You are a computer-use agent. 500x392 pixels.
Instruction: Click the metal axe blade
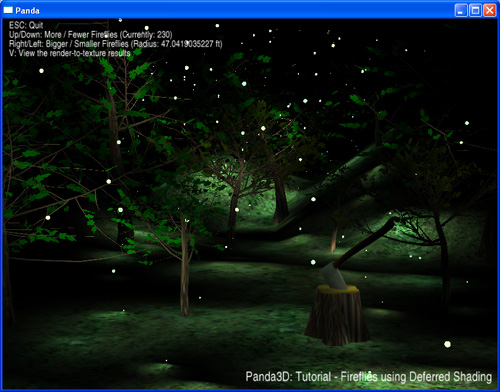pos(334,276)
